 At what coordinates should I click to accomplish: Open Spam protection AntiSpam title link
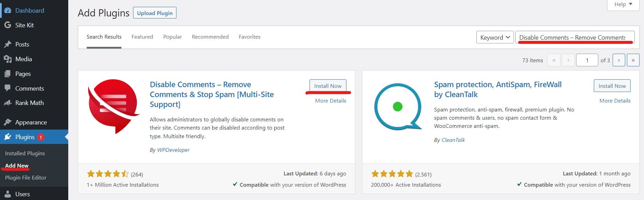click(x=498, y=90)
